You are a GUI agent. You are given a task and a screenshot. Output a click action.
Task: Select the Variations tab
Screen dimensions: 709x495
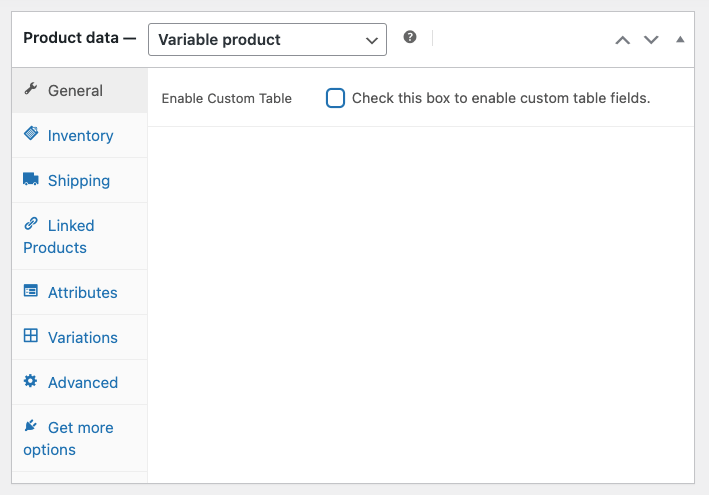click(82, 338)
